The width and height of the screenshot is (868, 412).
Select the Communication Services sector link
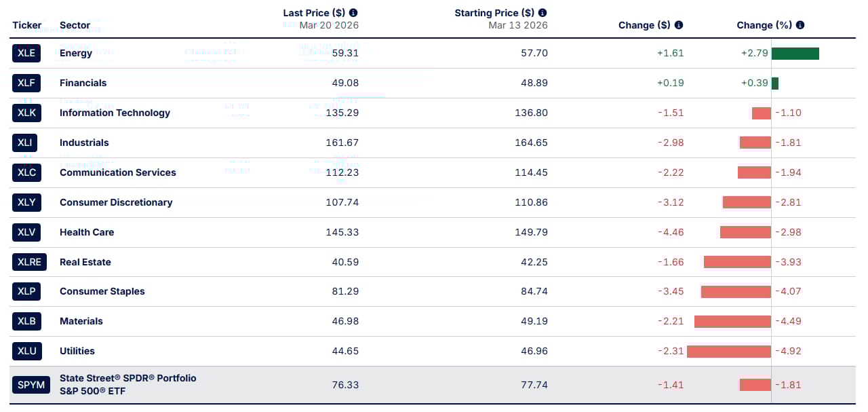tap(117, 172)
